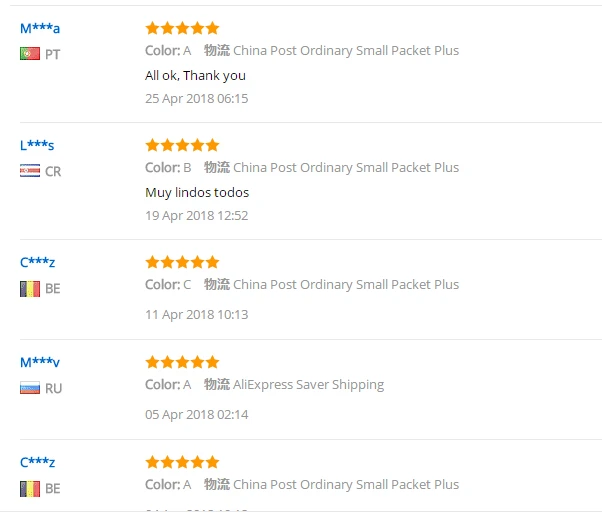The width and height of the screenshot is (602, 516).
Task: Click the "19 Apr 2018 12:52" timestamp
Action: point(196,215)
